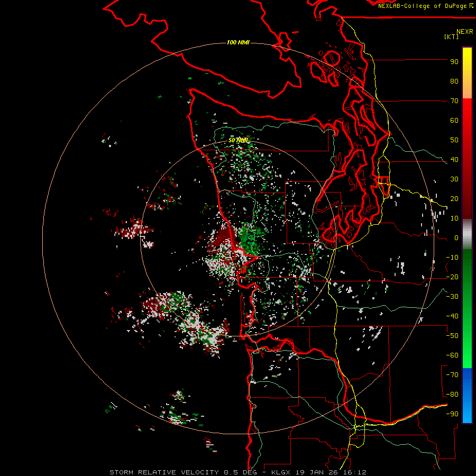Click the 30 value on the velocity scale
Viewport: 476px width, 476px height.
coord(454,179)
